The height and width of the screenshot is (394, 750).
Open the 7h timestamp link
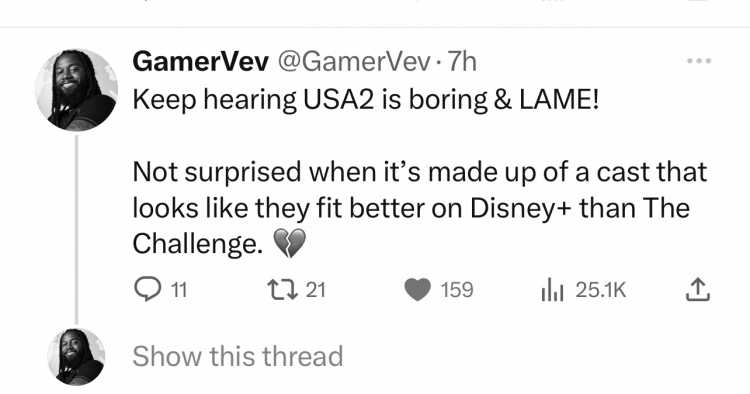point(462,62)
